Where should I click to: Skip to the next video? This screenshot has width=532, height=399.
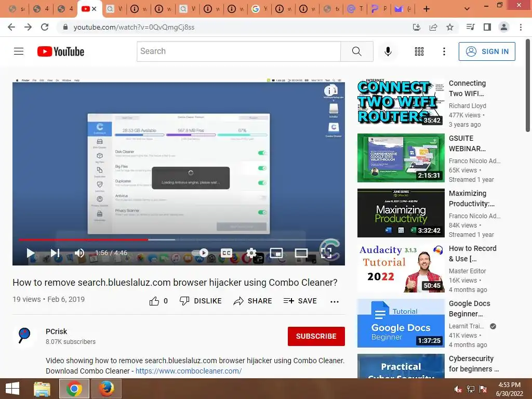pos(55,253)
